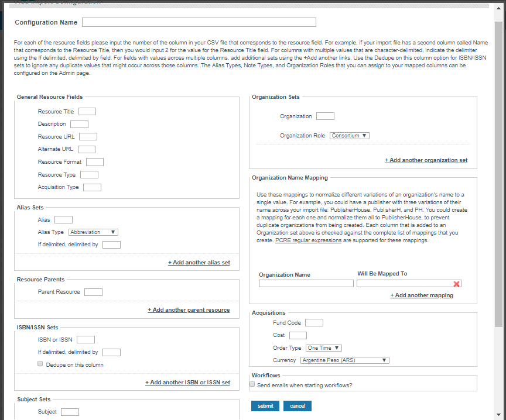Viewport: 506px width, 420px height.
Task: Open the Currency dropdown
Action: point(344,360)
